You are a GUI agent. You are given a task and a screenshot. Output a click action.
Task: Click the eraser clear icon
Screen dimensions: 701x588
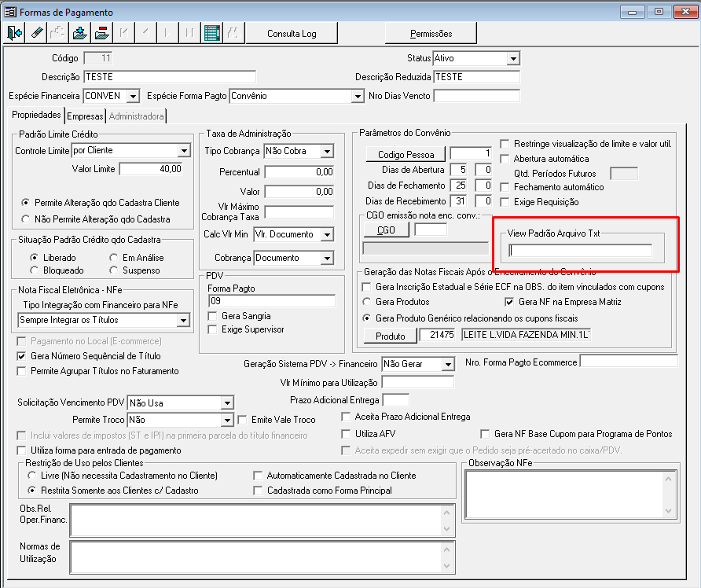[x=36, y=33]
